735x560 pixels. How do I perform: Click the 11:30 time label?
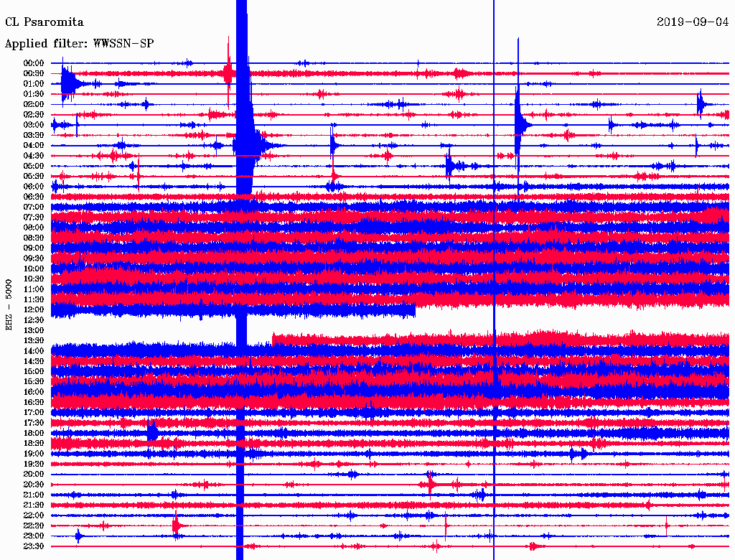pos(34,299)
